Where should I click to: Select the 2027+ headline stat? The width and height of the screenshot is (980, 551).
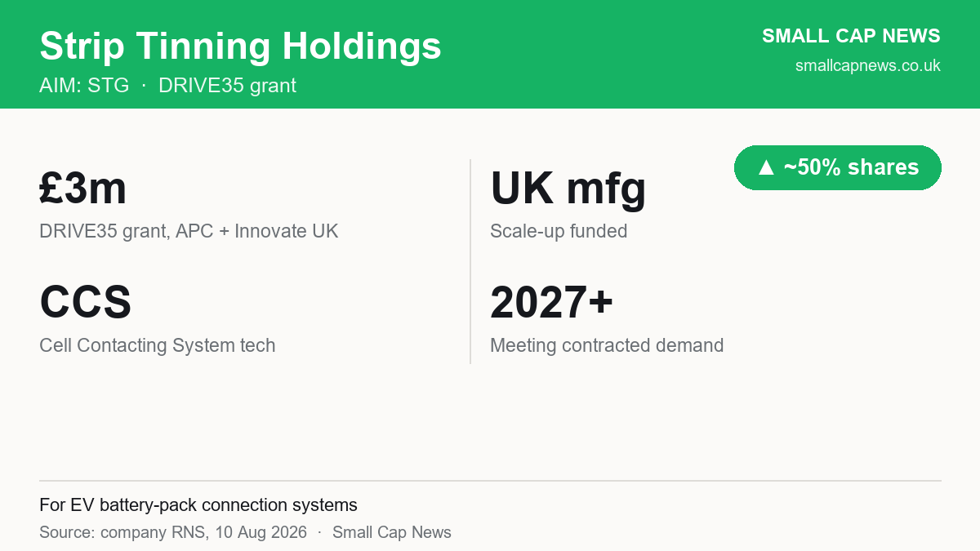(551, 302)
